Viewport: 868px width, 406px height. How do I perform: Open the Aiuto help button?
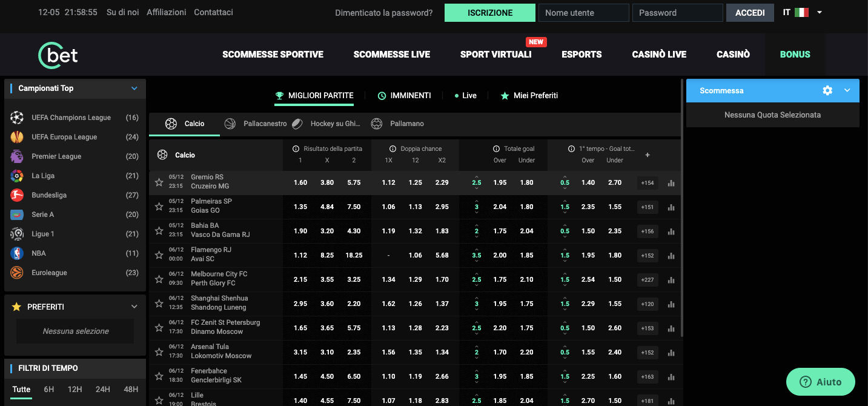821,382
